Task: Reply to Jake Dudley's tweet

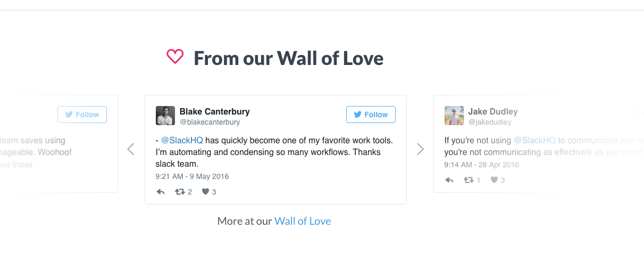Action: (x=449, y=180)
